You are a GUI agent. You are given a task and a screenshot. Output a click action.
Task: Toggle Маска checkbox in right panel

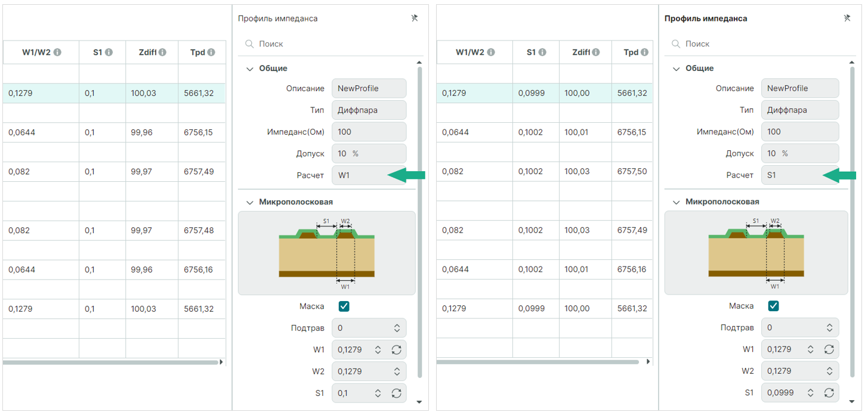[x=773, y=306]
